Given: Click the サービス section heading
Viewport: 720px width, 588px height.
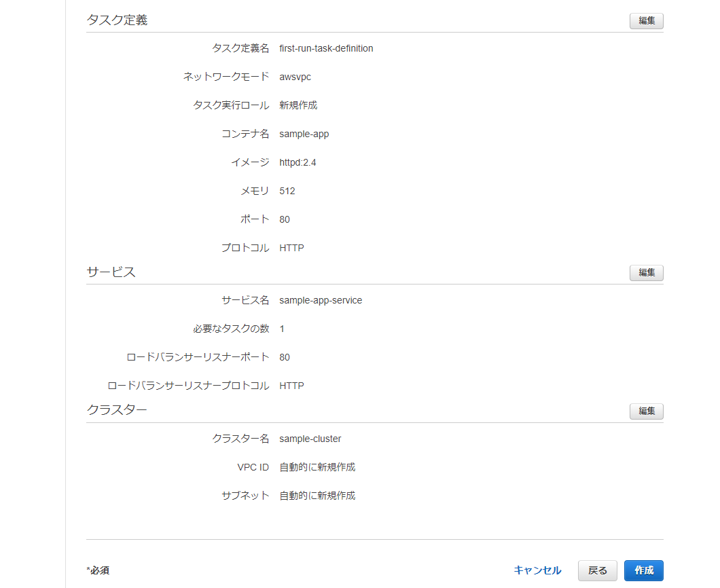Looking at the screenshot, I should pos(111,272).
